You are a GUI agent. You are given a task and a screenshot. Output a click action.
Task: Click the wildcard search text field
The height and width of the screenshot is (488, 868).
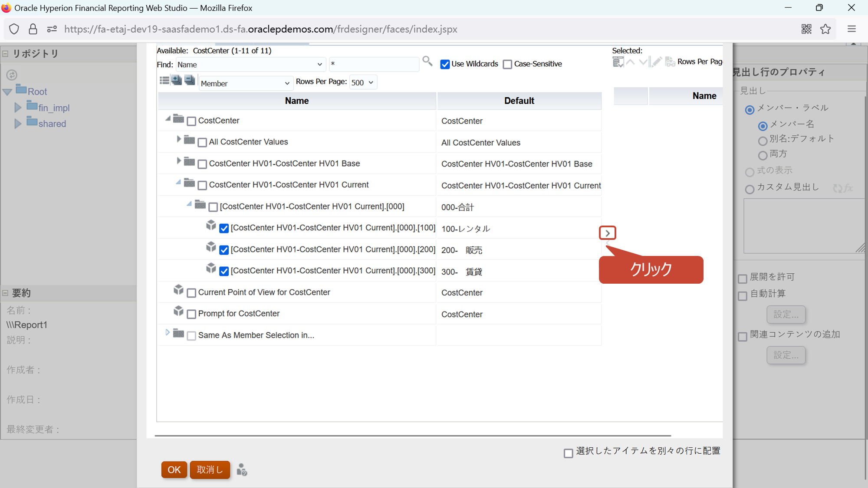pos(373,64)
